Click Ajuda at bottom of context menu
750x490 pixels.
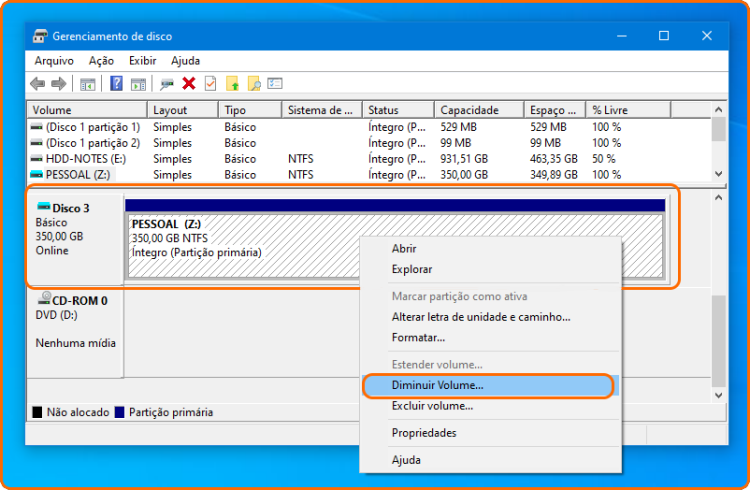pyautogui.click(x=491, y=460)
